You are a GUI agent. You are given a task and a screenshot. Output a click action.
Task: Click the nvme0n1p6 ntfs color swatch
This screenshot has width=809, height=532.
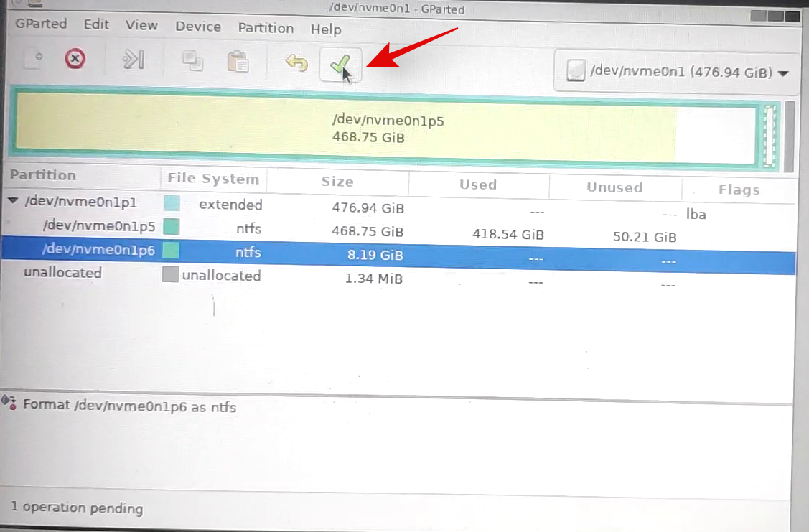click(x=171, y=251)
